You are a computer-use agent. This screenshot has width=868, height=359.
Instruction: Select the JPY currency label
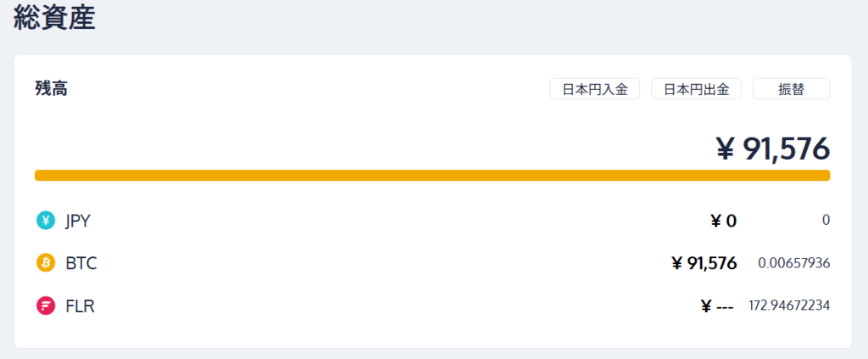(77, 221)
